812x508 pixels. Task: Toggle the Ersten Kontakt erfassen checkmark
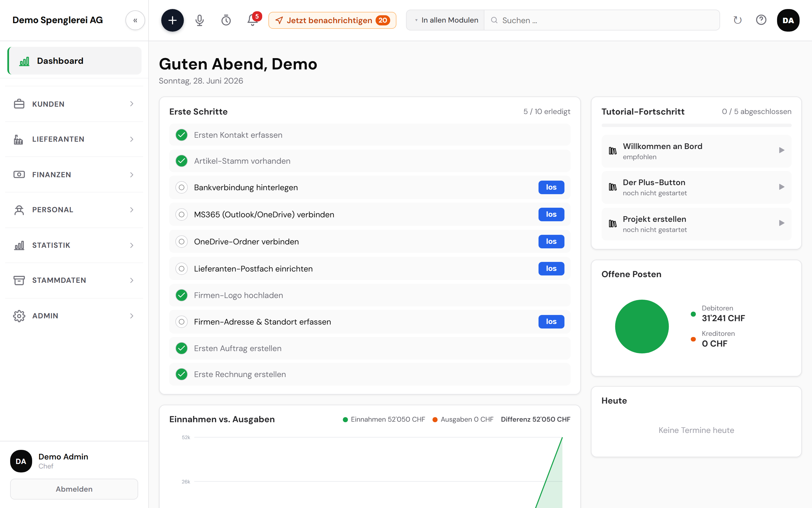click(182, 135)
